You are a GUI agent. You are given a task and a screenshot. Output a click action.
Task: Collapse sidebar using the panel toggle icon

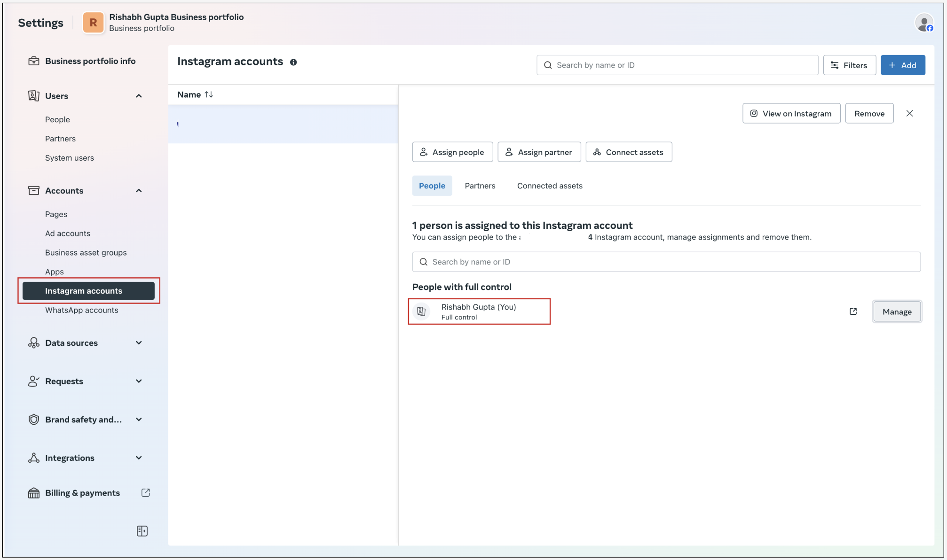(142, 531)
